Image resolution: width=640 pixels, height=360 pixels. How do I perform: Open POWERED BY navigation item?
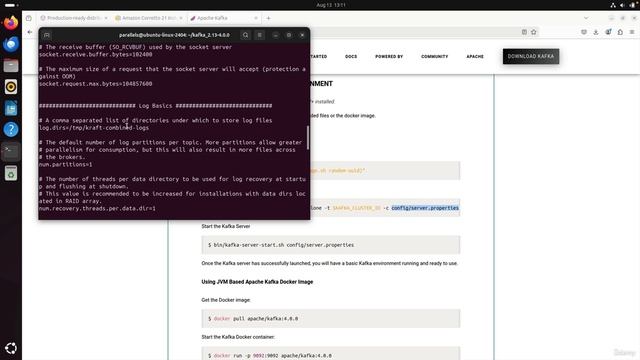pos(389,56)
